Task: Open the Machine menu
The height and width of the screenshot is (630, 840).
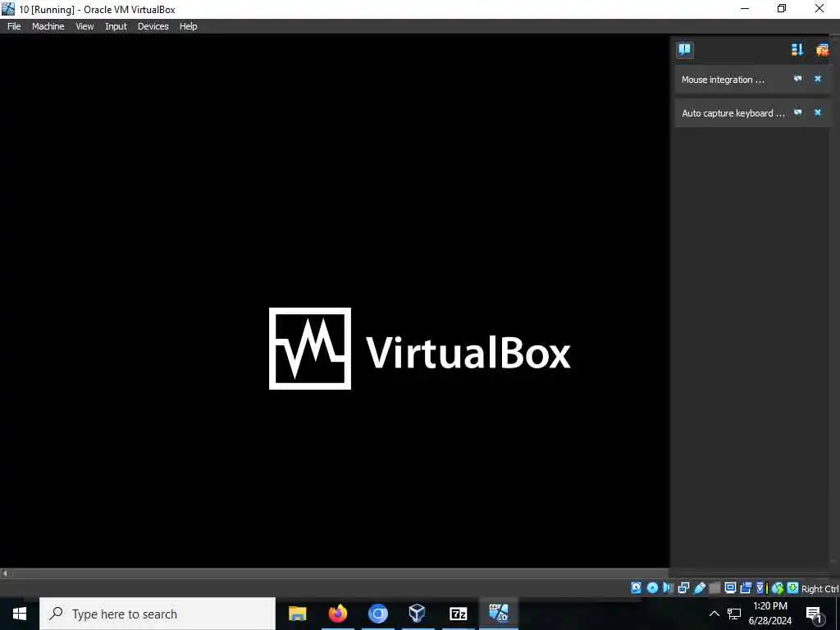Action: coord(48,26)
